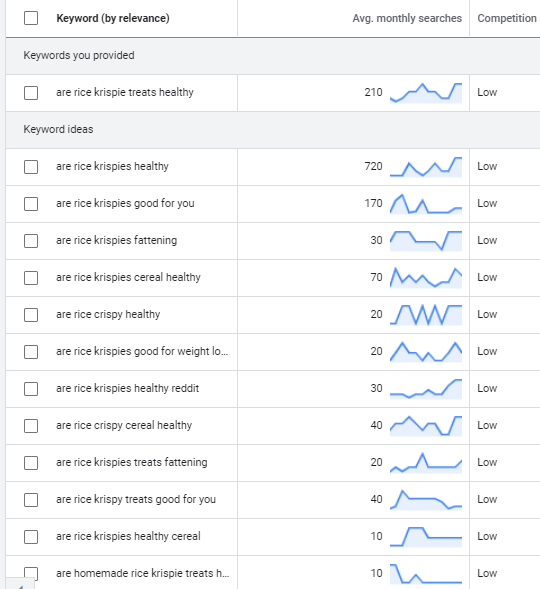The width and height of the screenshot is (540, 589).
Task: Sort by Keyword (by relevance) column header
Action: (x=113, y=18)
